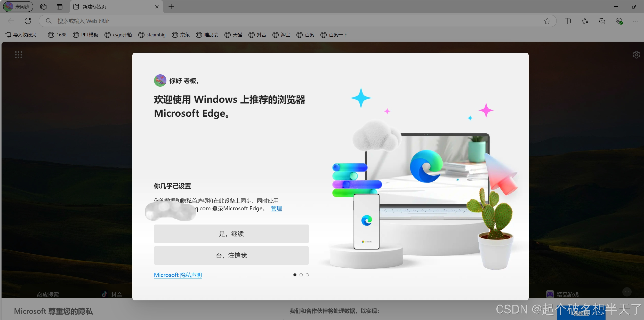Open browser essentials heart icon
This screenshot has height=320, width=644.
[619, 21]
